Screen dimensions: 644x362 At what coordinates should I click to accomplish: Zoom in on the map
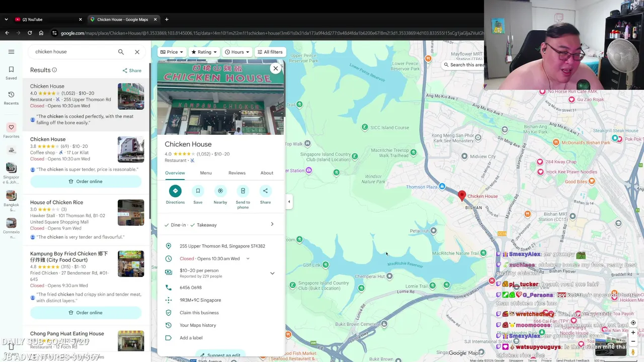pos(633,332)
